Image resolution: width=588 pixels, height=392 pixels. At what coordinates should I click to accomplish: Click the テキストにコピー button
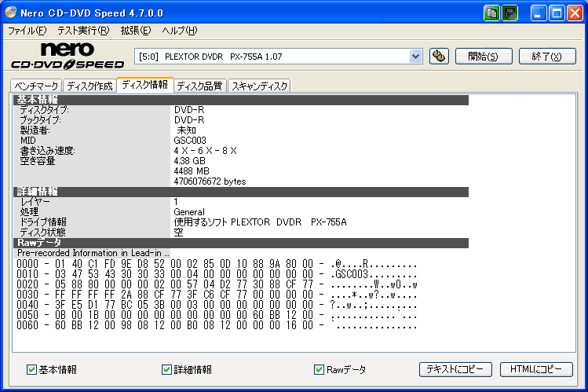[x=455, y=369]
